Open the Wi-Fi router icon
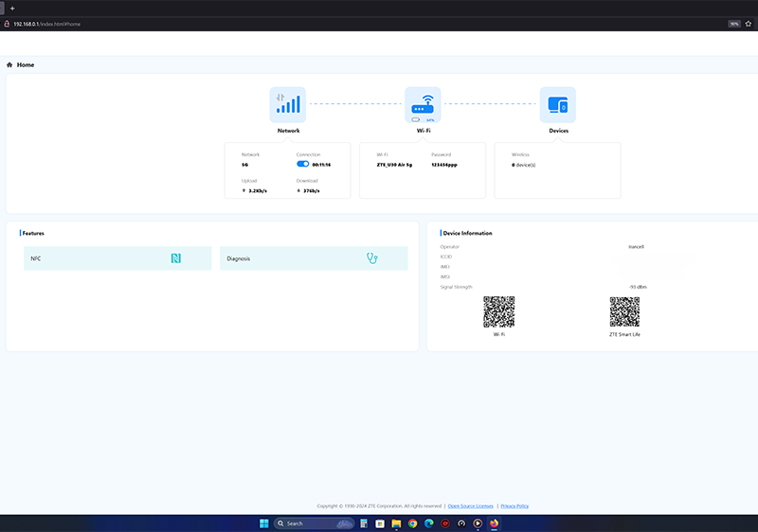The image size is (758, 532). pyautogui.click(x=423, y=104)
